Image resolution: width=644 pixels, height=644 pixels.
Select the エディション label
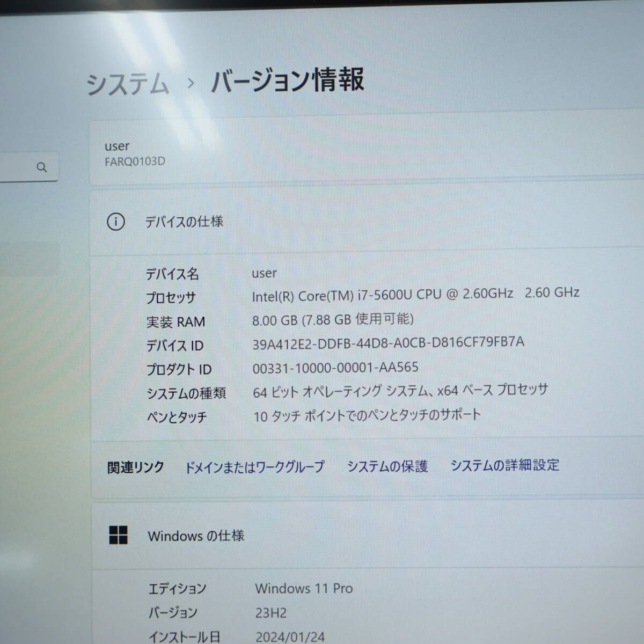pos(177,589)
